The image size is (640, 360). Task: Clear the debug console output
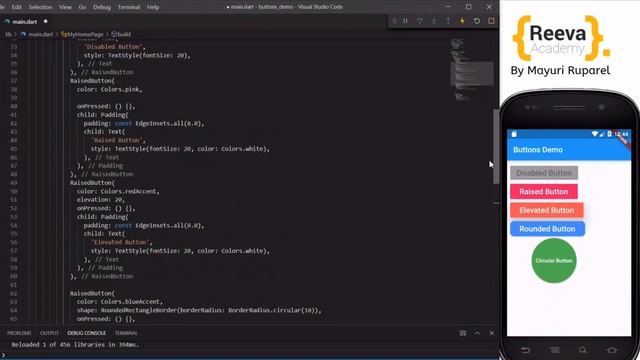(463, 333)
